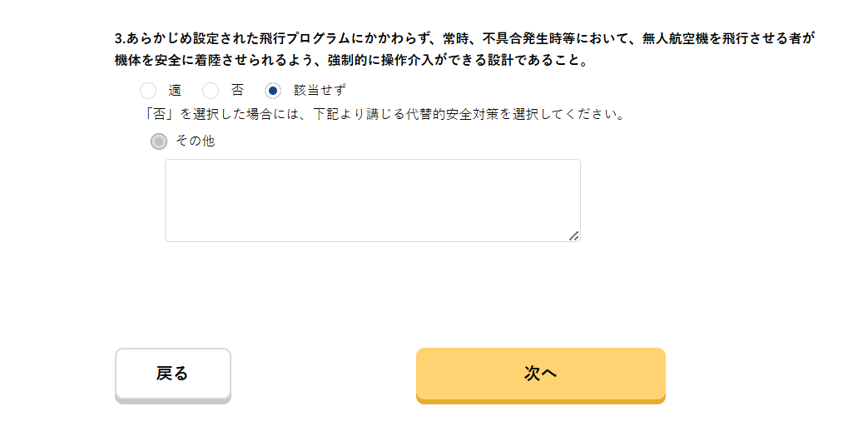Select the 適 radio button
The height and width of the screenshot is (431, 868).
tap(148, 91)
